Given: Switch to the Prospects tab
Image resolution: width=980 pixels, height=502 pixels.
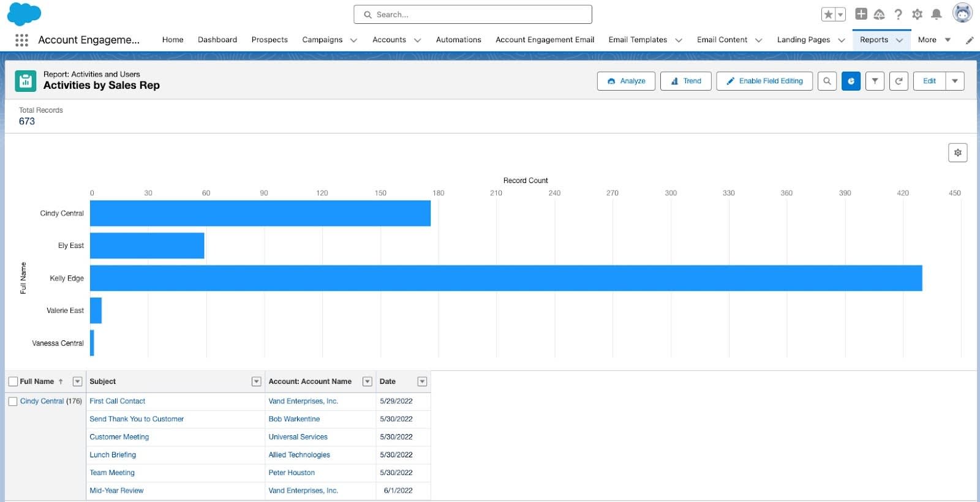Looking at the screenshot, I should click(x=269, y=40).
